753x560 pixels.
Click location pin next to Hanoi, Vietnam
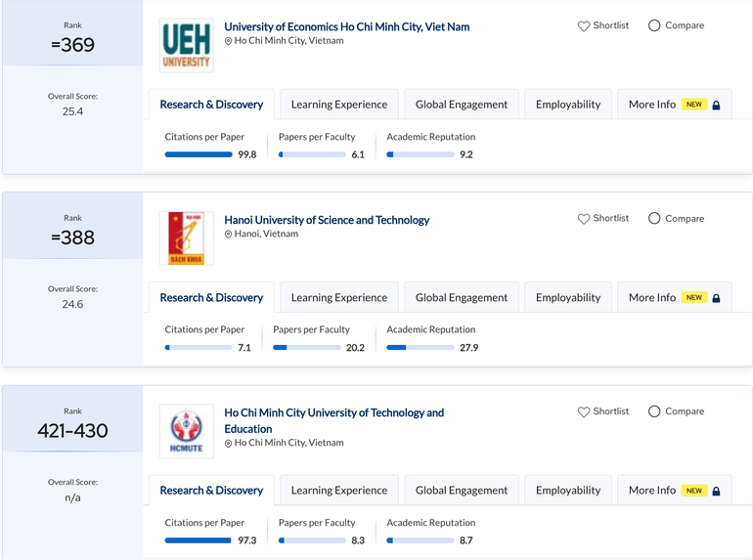point(229,235)
